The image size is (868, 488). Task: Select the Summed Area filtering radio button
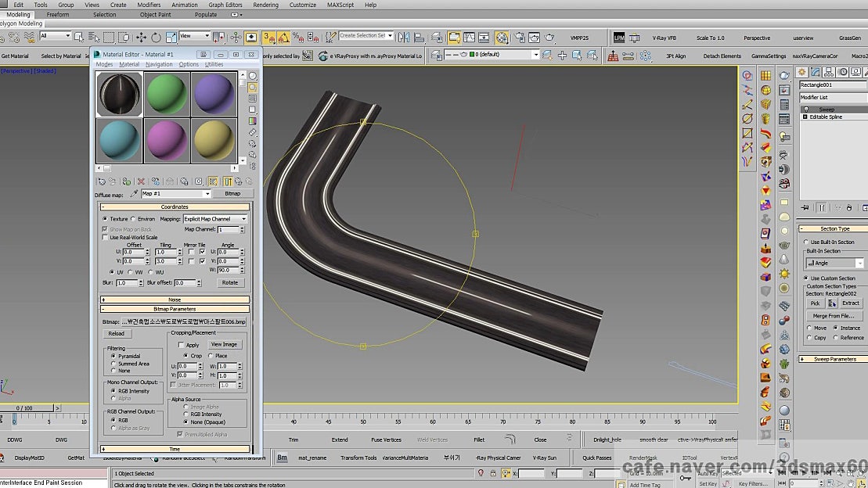click(113, 364)
